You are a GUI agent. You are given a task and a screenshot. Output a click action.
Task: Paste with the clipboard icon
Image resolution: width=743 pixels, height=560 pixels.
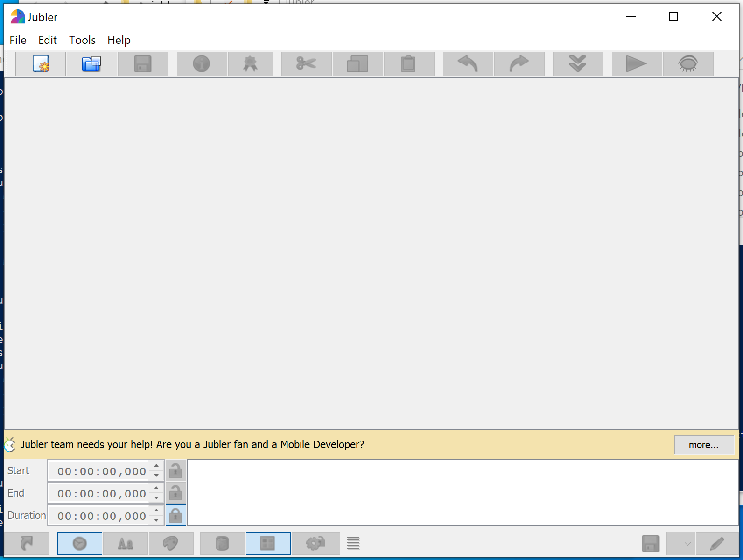tap(408, 64)
